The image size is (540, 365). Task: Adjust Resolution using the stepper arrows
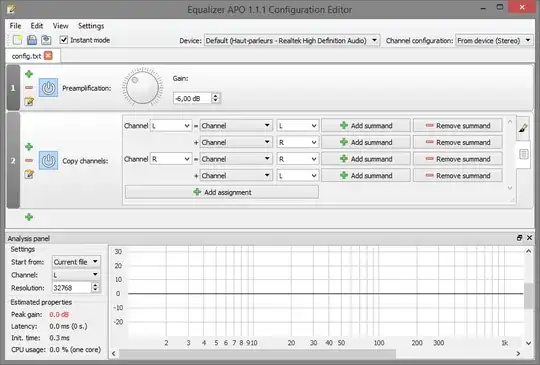(96, 288)
